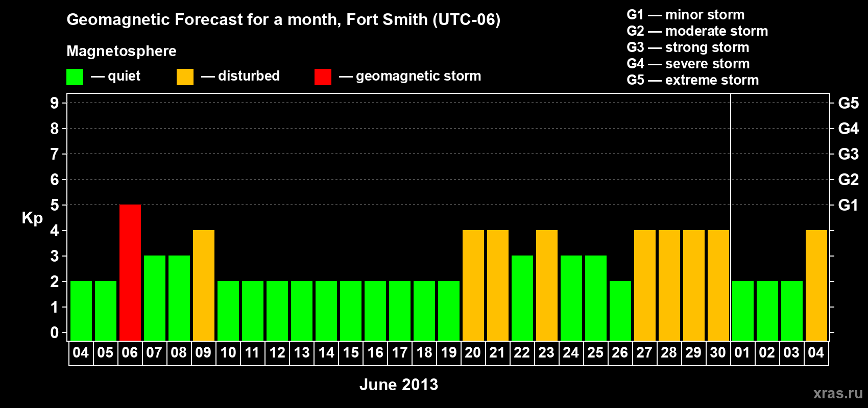Click the 'G3 — strong storm' legend line
Viewport: 868px width, 408px height.
[x=688, y=47]
